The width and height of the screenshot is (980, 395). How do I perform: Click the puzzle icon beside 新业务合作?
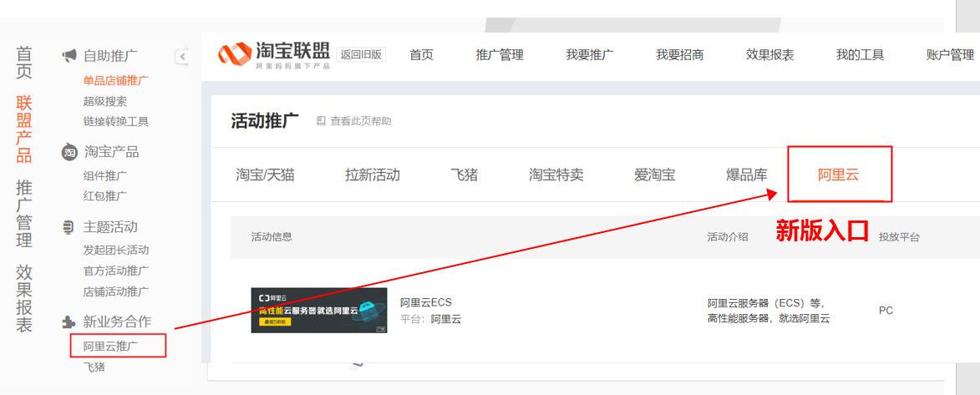(x=69, y=322)
